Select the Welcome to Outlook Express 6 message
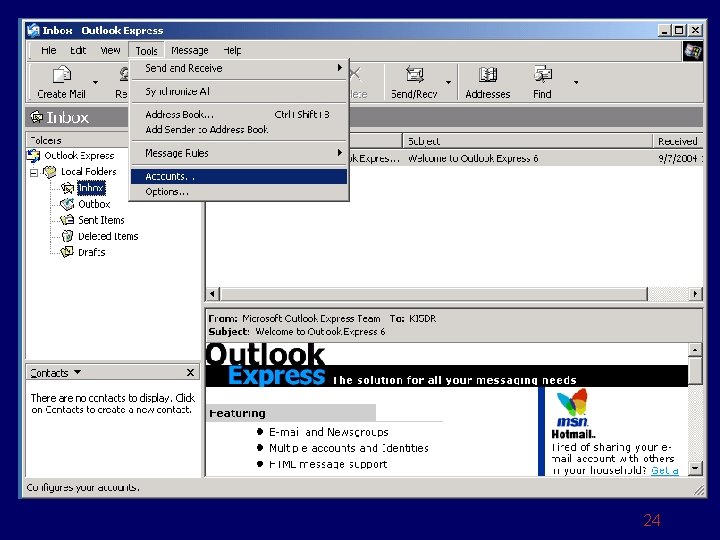 pyautogui.click(x=473, y=158)
